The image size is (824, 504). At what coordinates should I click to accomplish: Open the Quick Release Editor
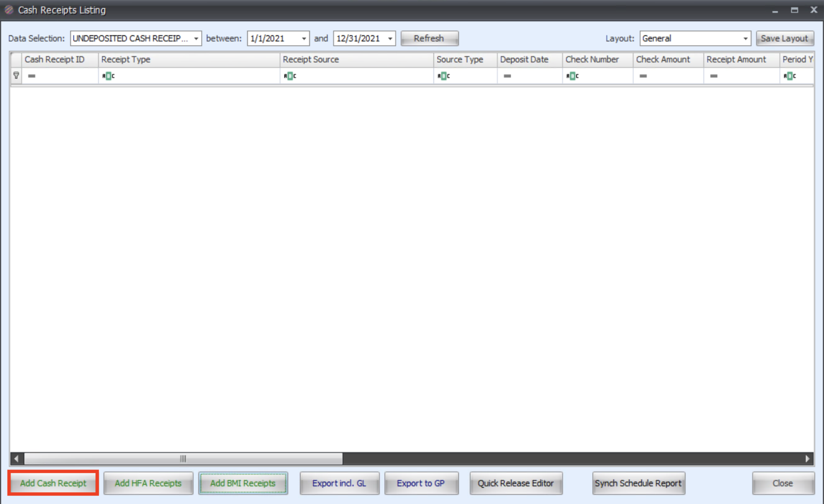[x=516, y=483]
